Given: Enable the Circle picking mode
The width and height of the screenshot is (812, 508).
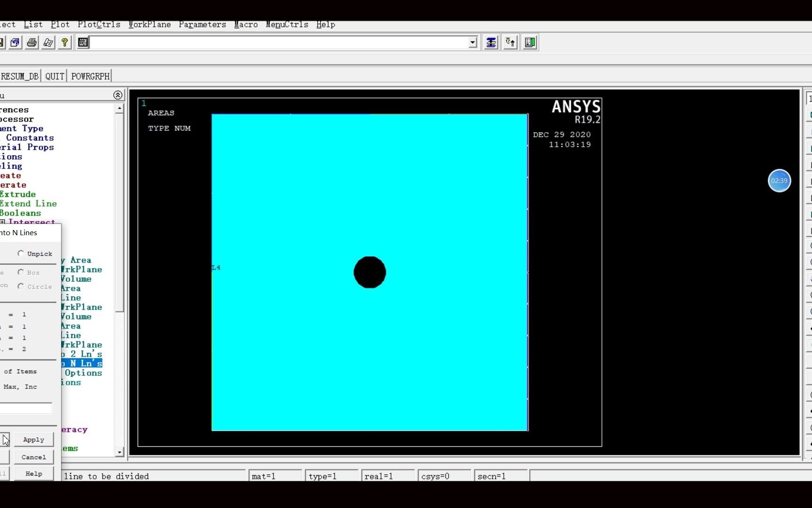Looking at the screenshot, I should point(21,286).
